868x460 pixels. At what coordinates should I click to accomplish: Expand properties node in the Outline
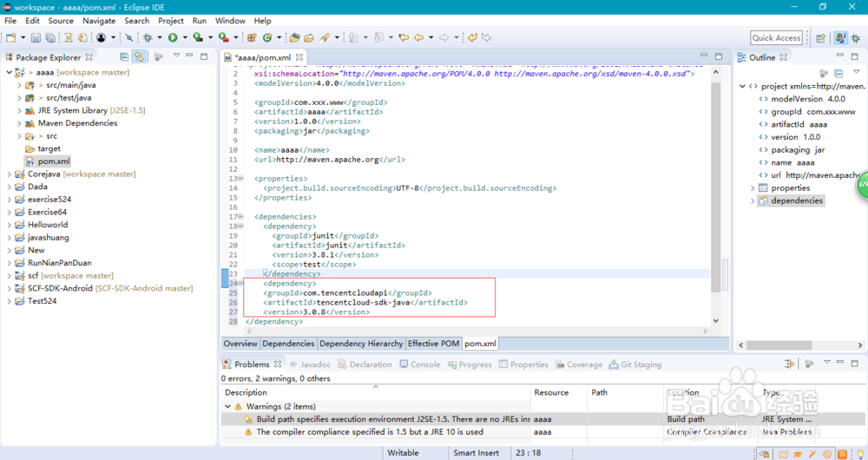point(753,188)
